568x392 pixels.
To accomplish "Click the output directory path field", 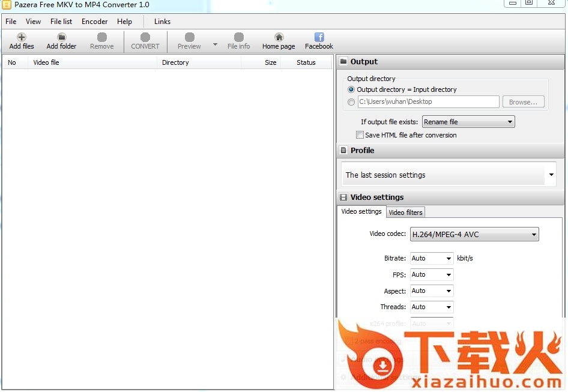I will click(x=428, y=102).
